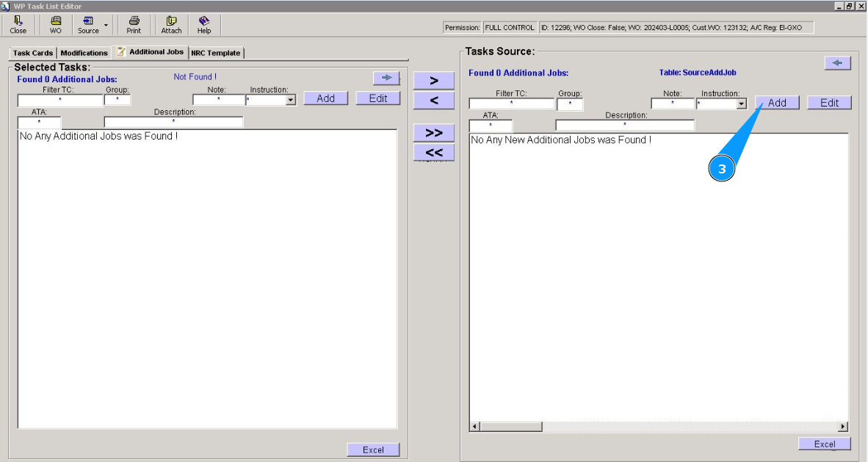Focus Group field in Selected Tasks
The width and height of the screenshot is (868, 462).
(117, 101)
